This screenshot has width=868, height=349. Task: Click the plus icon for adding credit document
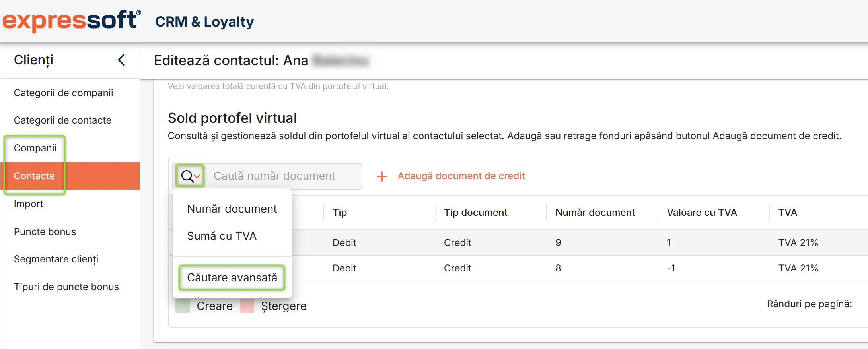click(x=382, y=176)
